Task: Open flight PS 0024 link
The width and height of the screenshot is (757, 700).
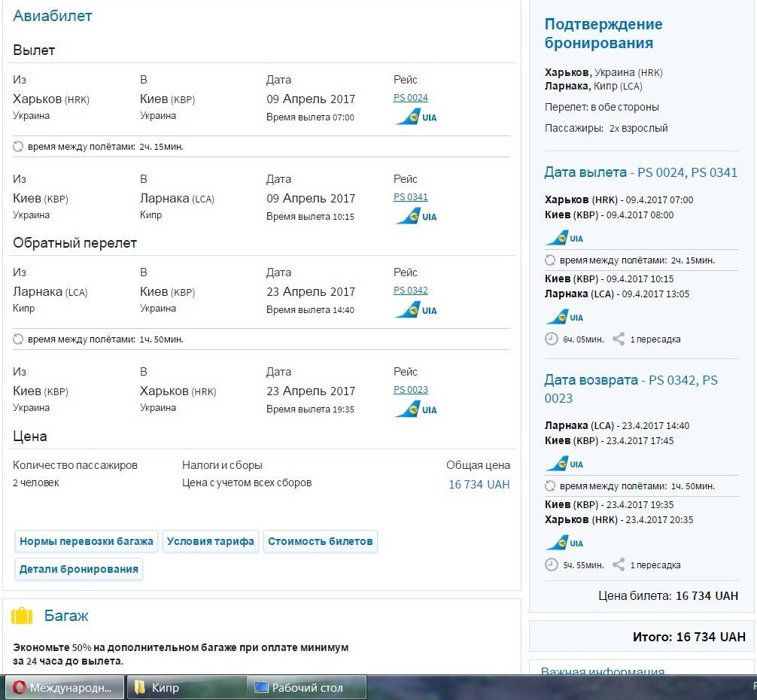Action: [x=410, y=98]
